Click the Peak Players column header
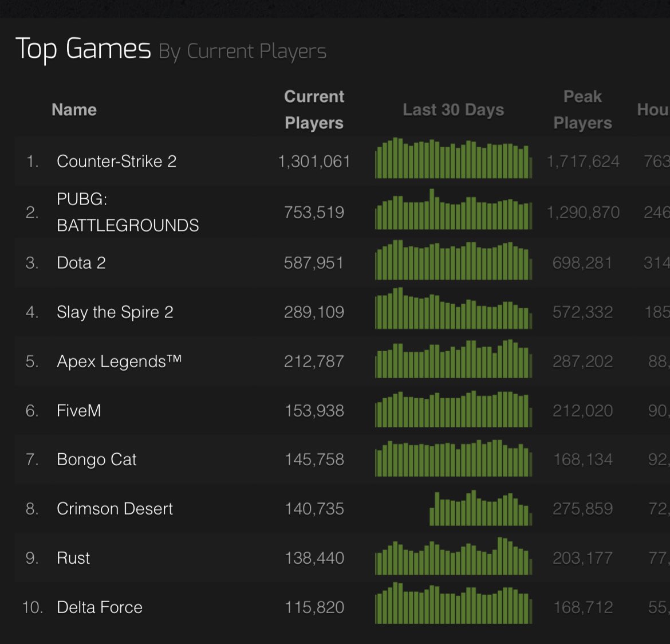670x644 pixels. coord(583,110)
